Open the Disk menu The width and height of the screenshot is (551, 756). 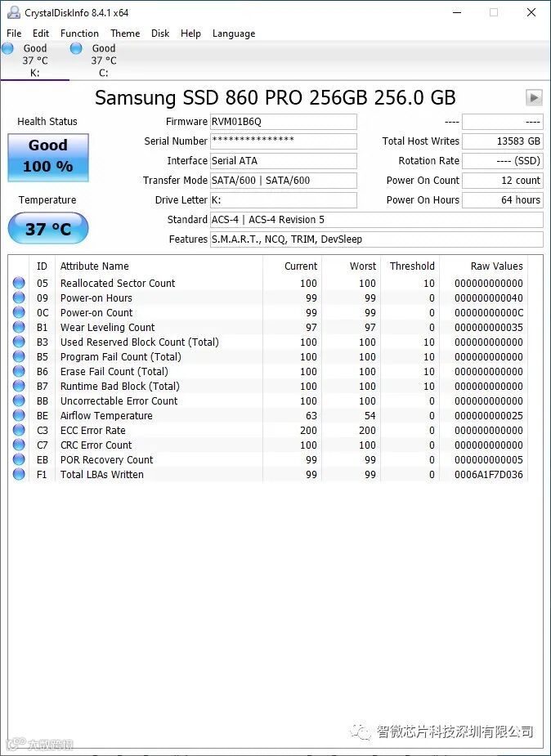click(x=160, y=34)
